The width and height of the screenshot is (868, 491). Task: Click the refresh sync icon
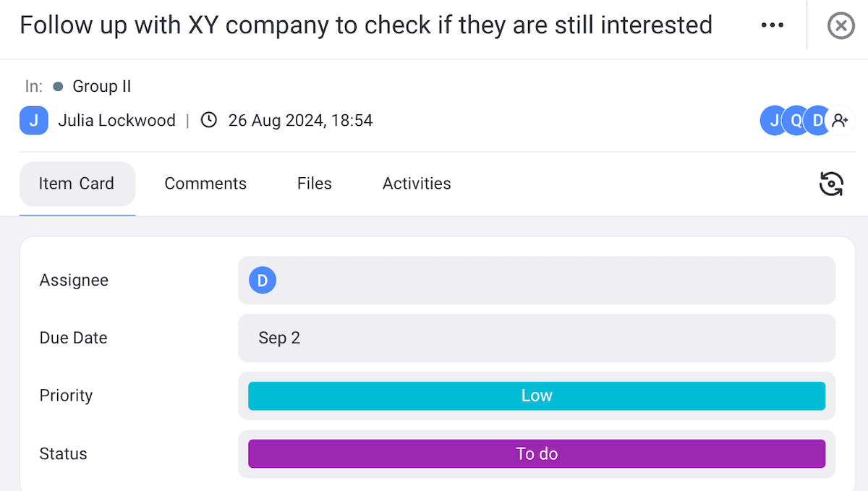[x=831, y=184]
